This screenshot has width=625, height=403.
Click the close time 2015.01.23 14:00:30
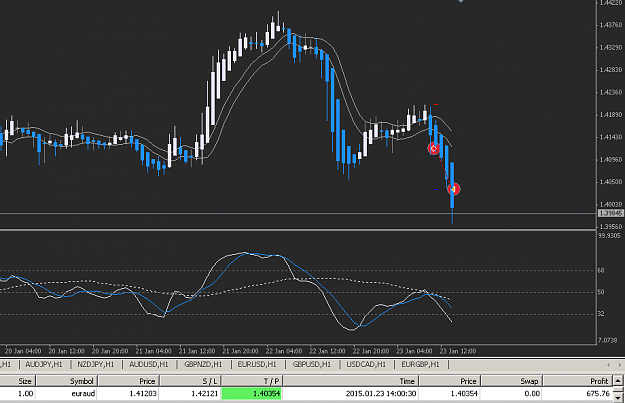click(x=381, y=394)
